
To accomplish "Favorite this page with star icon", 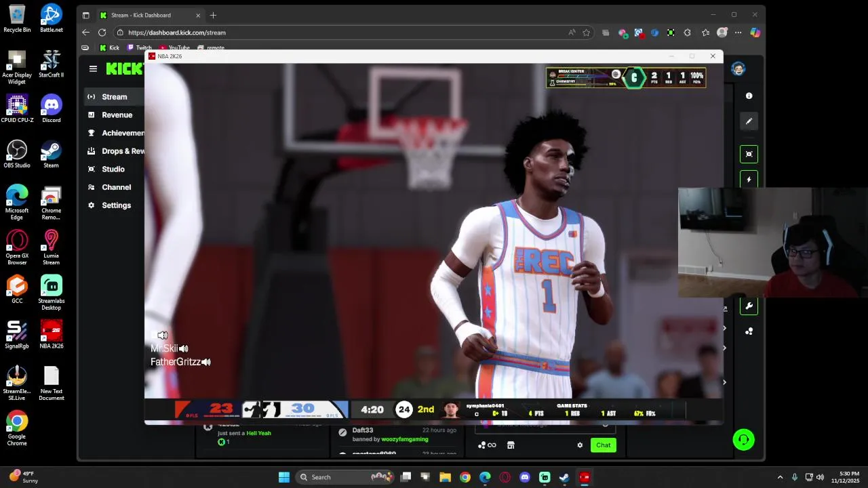I will 586,33.
